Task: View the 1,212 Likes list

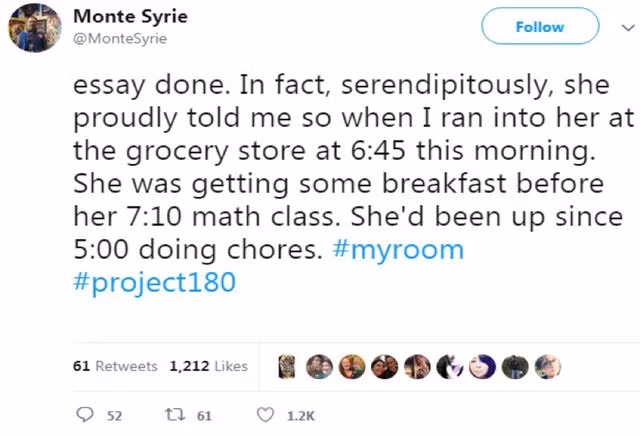Action: point(208,366)
